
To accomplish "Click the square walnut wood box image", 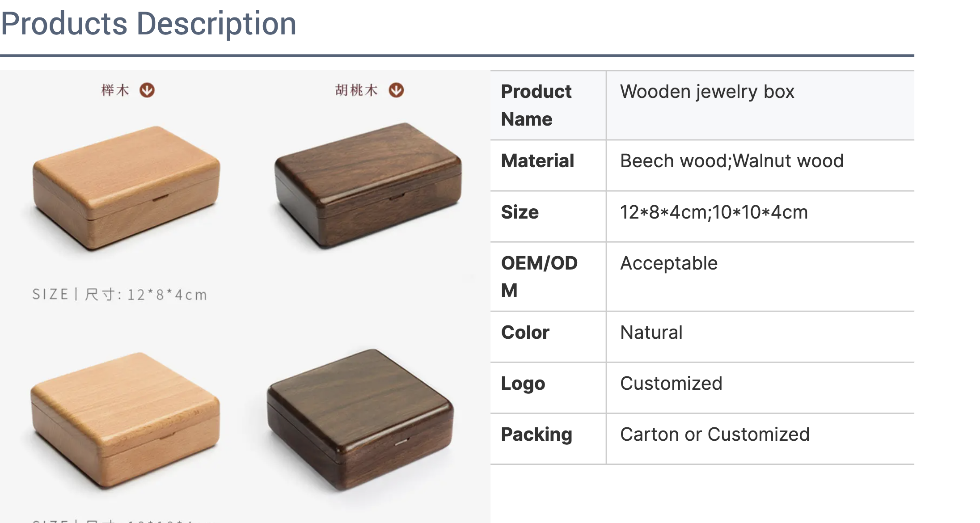I will [360, 419].
